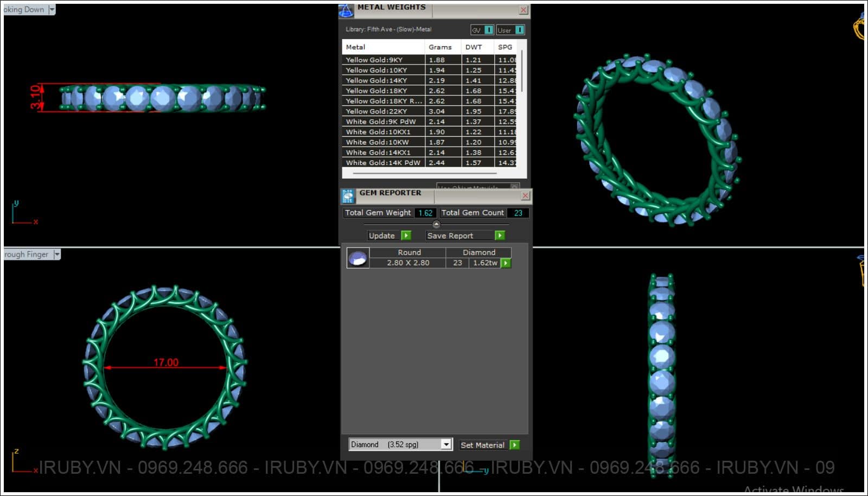Click the Grams column header
The width and height of the screenshot is (868, 496).
click(x=443, y=47)
